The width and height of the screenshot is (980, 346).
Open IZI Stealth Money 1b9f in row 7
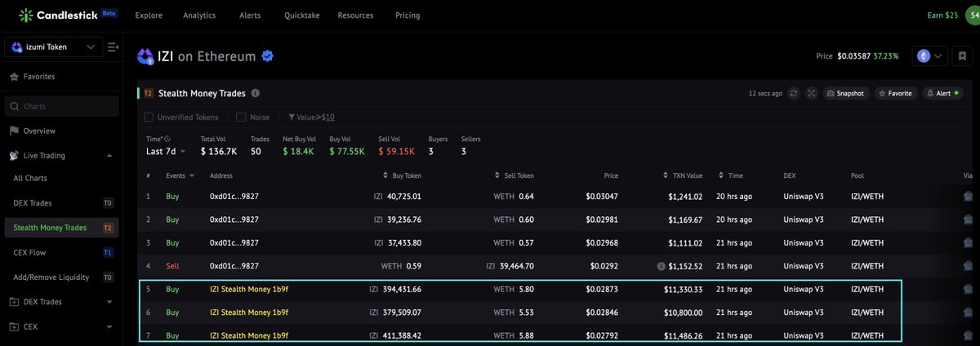tap(249, 335)
